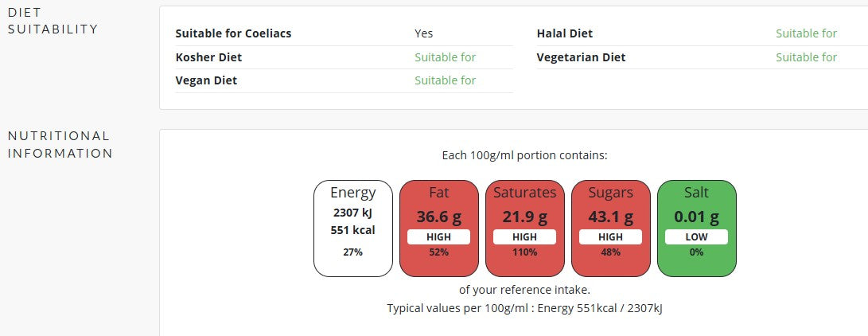
Task: Click the 'Nutritional Information' section heading
Action: pos(60,144)
